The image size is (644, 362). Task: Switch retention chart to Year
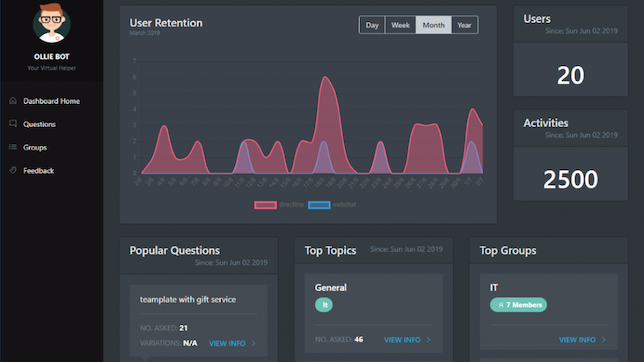point(465,25)
